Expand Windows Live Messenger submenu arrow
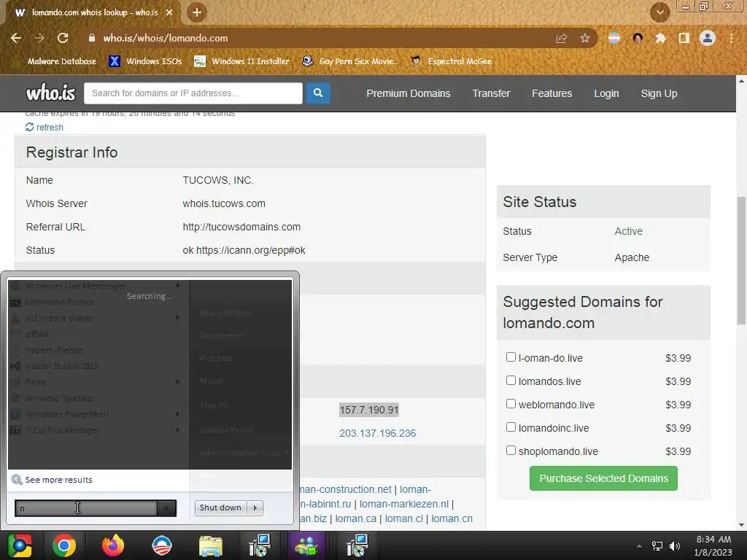The height and width of the screenshot is (560, 747). [178, 286]
